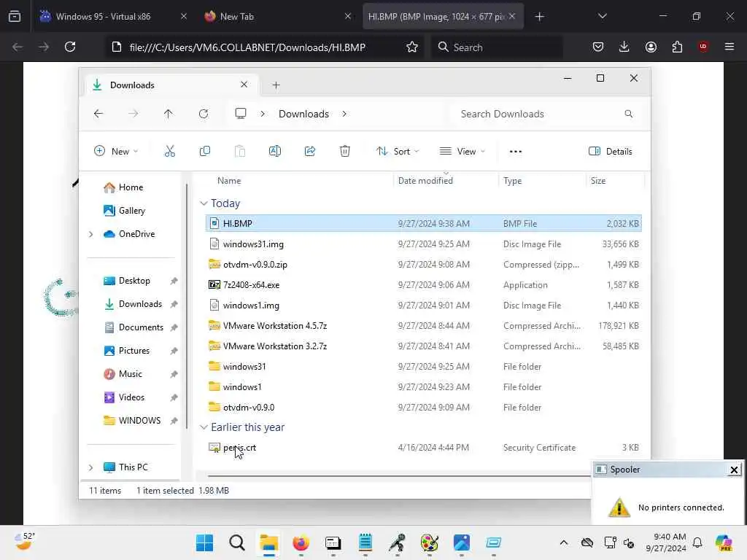Open the See more ellipsis menu
Viewport: 747px width, 560px height.
pos(516,152)
